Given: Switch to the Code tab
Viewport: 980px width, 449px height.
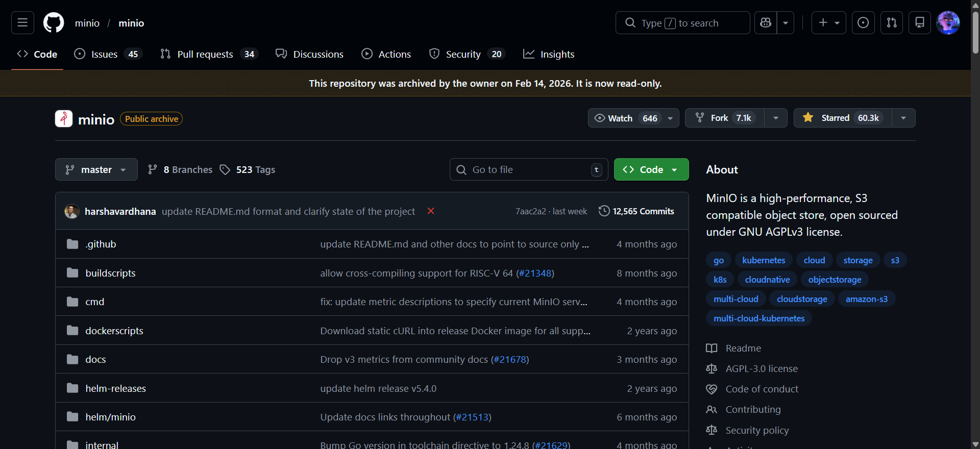Looking at the screenshot, I should (x=37, y=54).
